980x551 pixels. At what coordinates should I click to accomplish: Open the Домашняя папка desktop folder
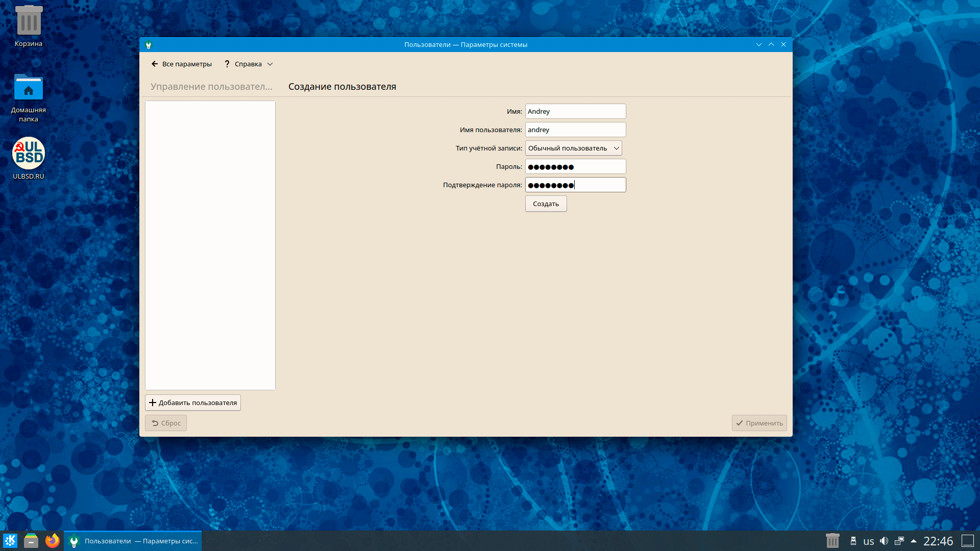point(29,89)
